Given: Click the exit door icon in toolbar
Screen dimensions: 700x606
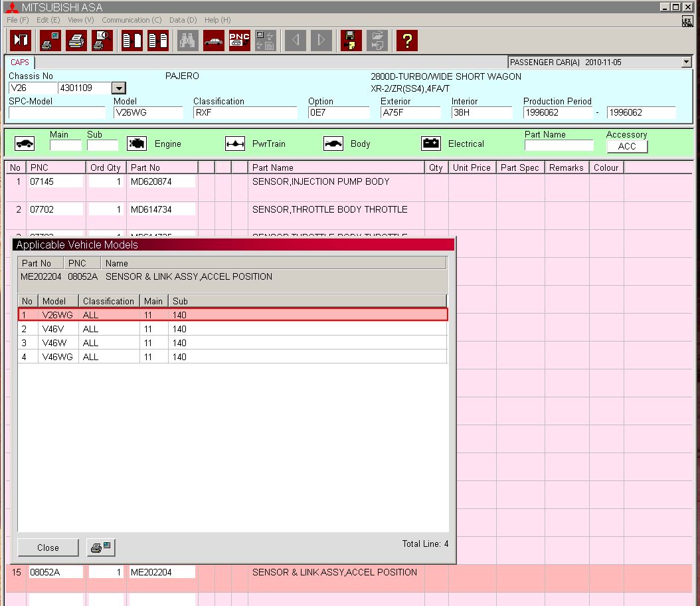Looking at the screenshot, I should pos(21,41).
